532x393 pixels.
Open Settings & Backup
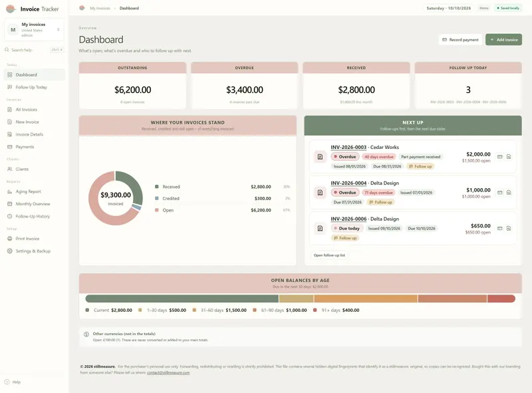(34, 251)
